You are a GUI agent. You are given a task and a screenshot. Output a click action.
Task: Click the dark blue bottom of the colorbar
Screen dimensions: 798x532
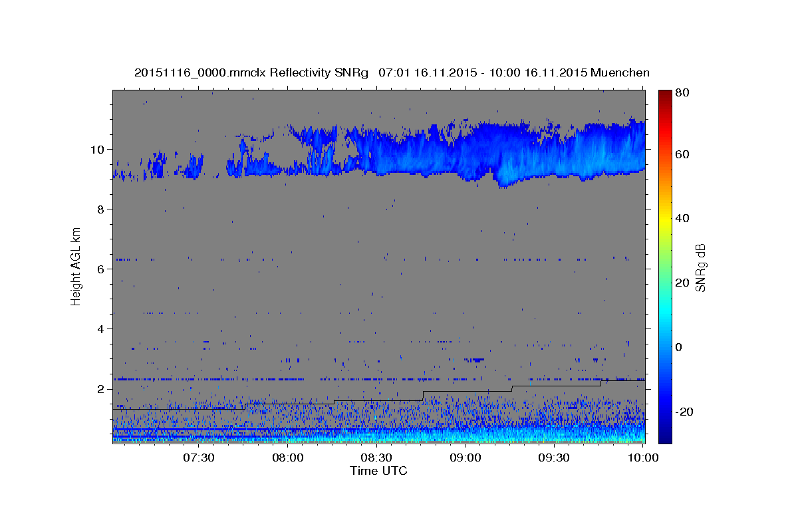coord(665,436)
